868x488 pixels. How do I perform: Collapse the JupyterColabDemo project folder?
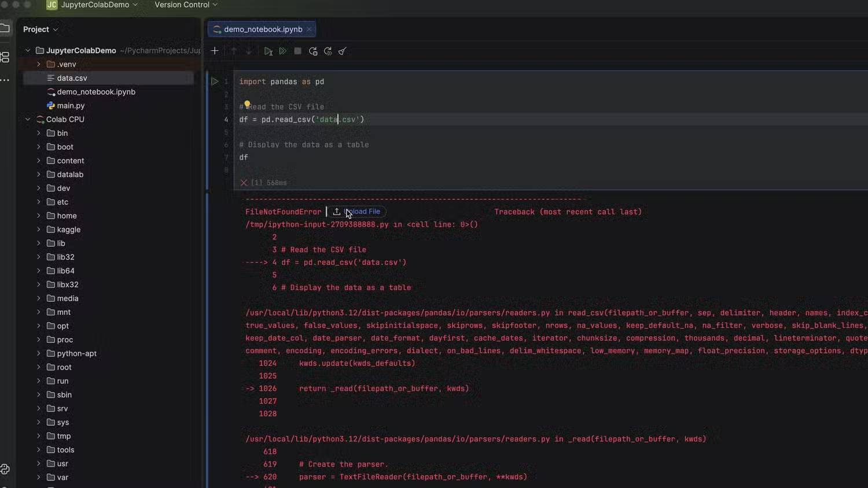click(27, 50)
